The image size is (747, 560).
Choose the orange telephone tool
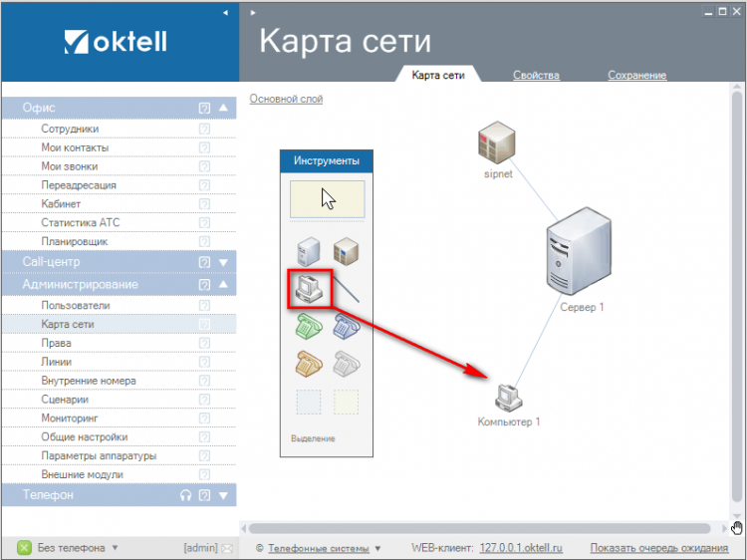point(310,364)
